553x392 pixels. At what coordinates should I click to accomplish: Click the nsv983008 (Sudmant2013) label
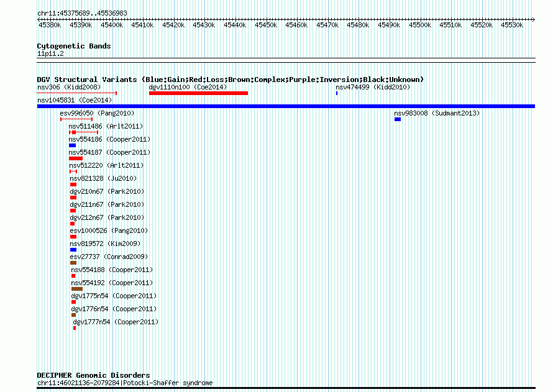click(437, 113)
